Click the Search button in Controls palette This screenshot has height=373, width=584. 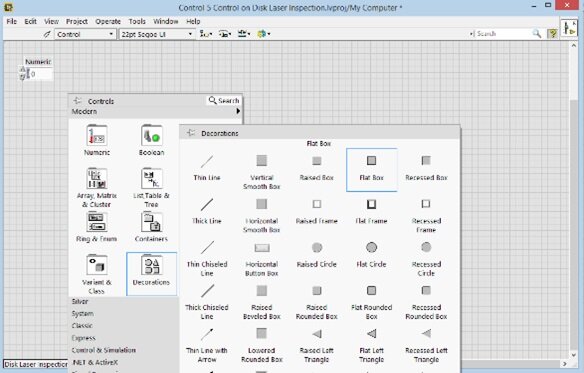(x=224, y=100)
